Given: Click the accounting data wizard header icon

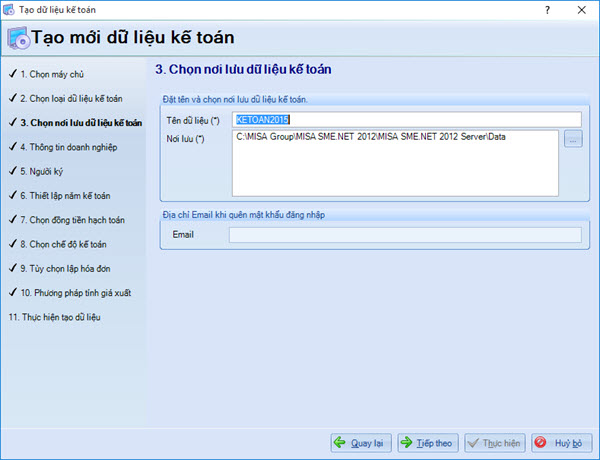Looking at the screenshot, I should click(x=18, y=39).
